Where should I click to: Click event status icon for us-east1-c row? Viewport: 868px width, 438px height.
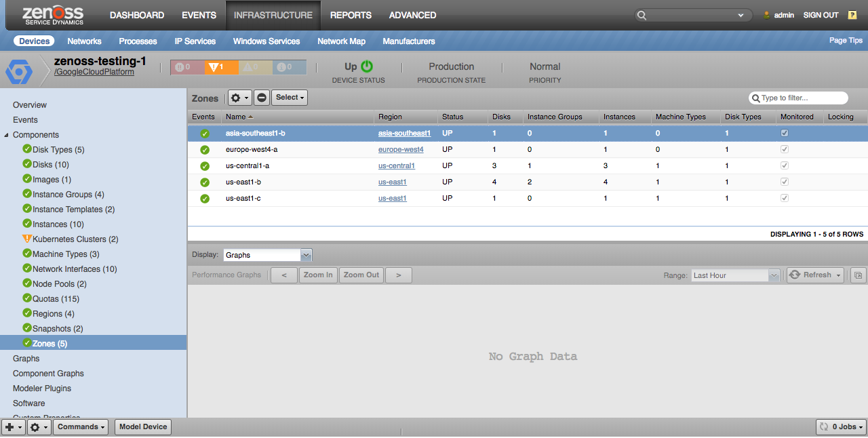pos(204,199)
